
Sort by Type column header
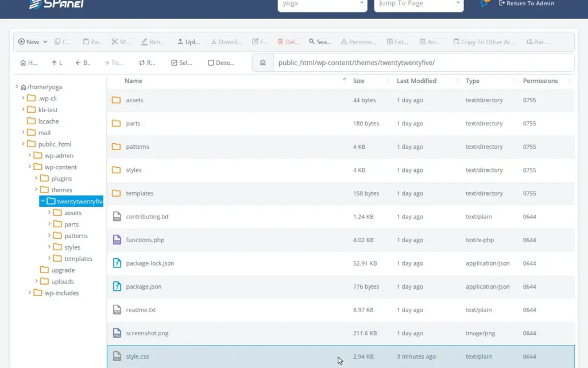click(x=473, y=80)
